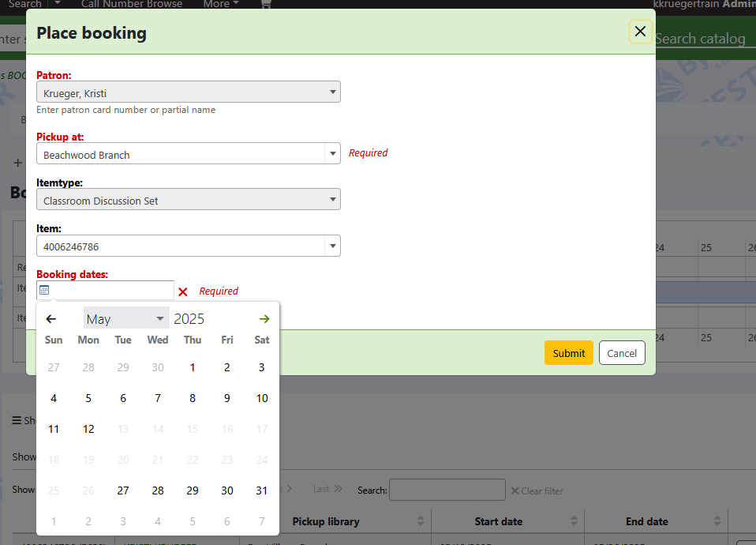The image size is (756, 545).
Task: Open the May month selector
Action: pos(126,319)
